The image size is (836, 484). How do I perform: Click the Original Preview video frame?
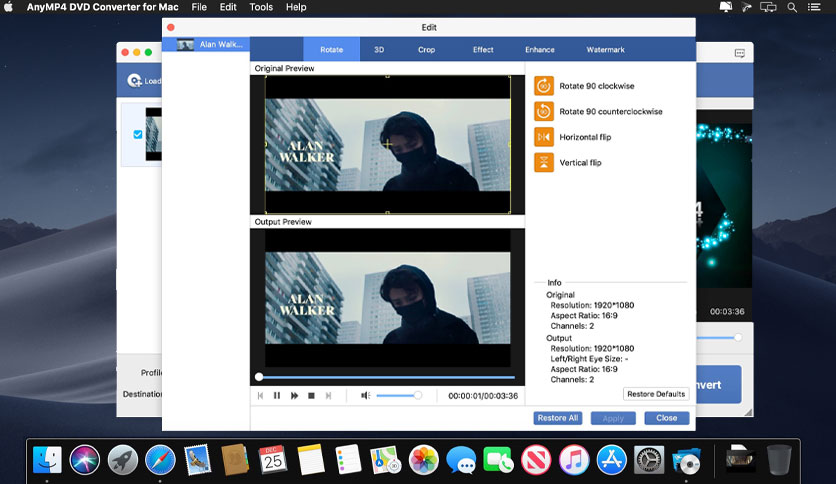coord(388,144)
